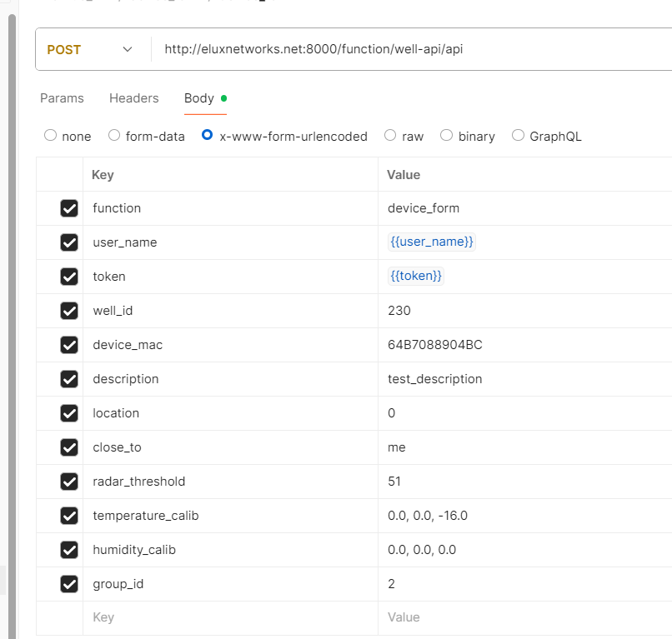Uncheck the function parameter checkbox
Screen dimensions: 672x639
click(x=69, y=208)
